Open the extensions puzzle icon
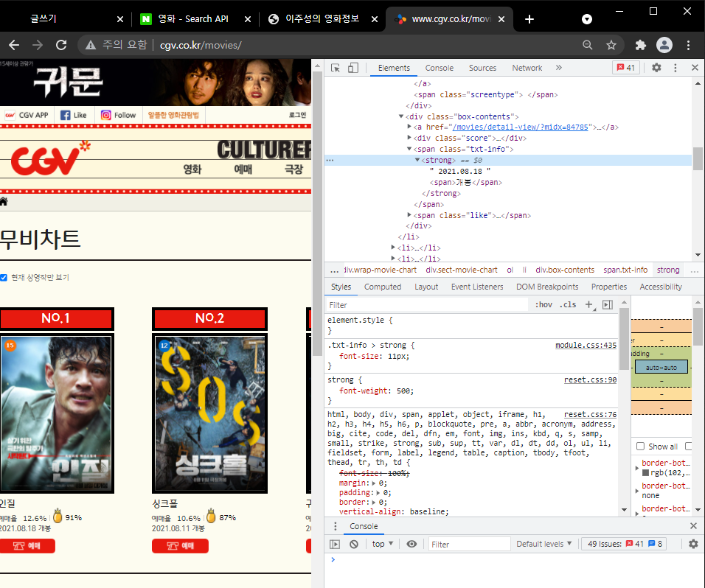 point(641,45)
